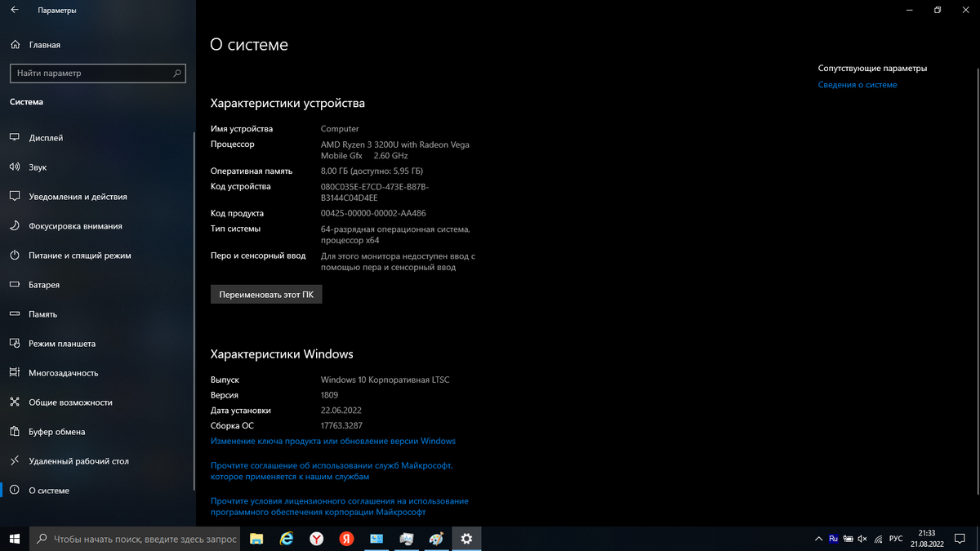Open Питание и спящий режим settings
Image resolution: width=980 pixels, height=551 pixels.
click(98, 256)
